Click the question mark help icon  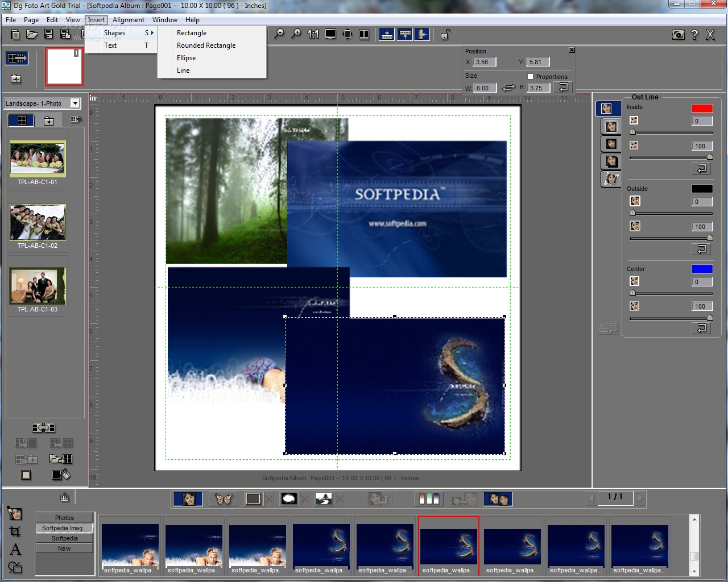pos(694,35)
